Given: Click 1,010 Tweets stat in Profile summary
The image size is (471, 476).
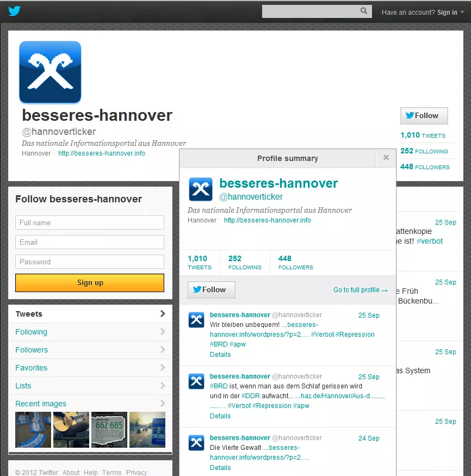Looking at the screenshot, I should (x=200, y=263).
